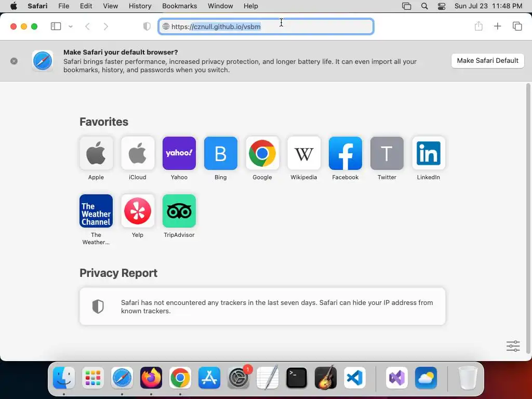Open the App Store from the Dock
The height and width of the screenshot is (399, 532).
pyautogui.click(x=209, y=378)
